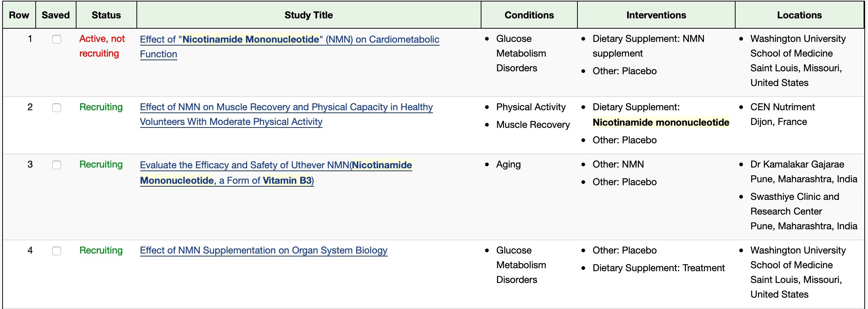
Task: Click the CEN Nutriment location entry
Action: 782,114
